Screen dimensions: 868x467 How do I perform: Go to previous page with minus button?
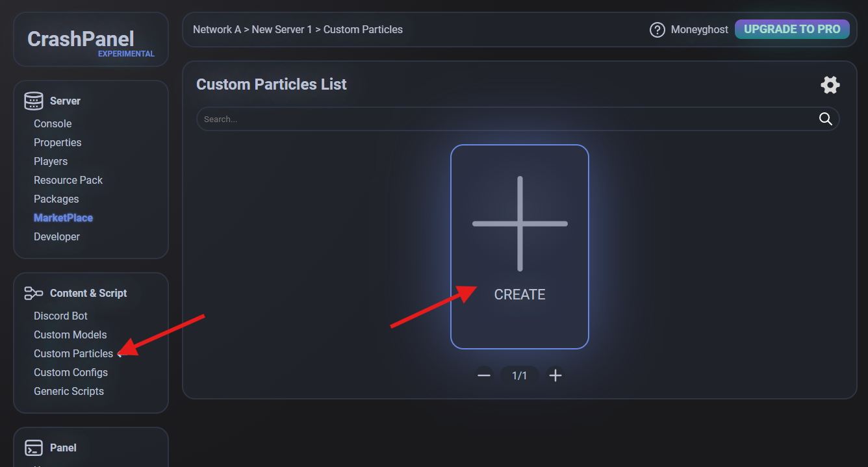(484, 375)
